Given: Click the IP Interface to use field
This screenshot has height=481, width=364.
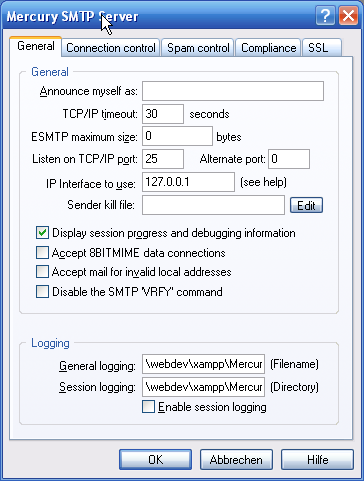Looking at the screenshot, I should point(188,182).
